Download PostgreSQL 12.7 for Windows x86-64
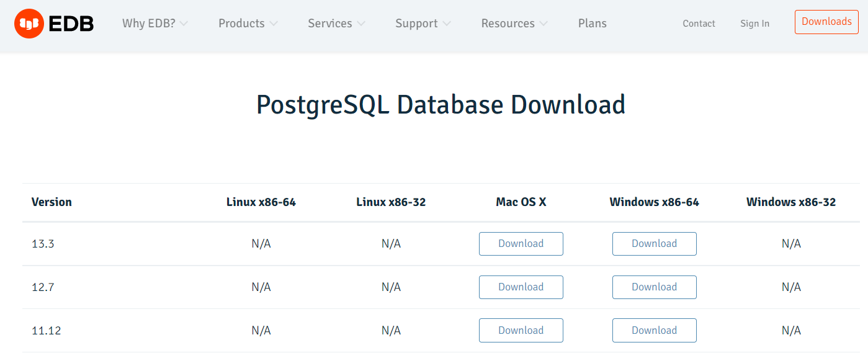 point(654,287)
